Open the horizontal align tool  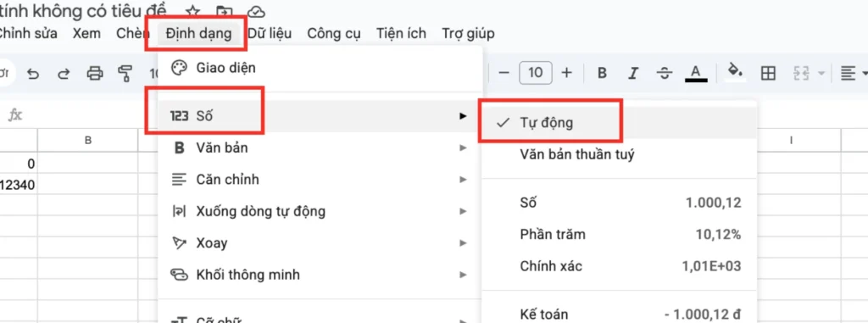pyautogui.click(x=848, y=73)
